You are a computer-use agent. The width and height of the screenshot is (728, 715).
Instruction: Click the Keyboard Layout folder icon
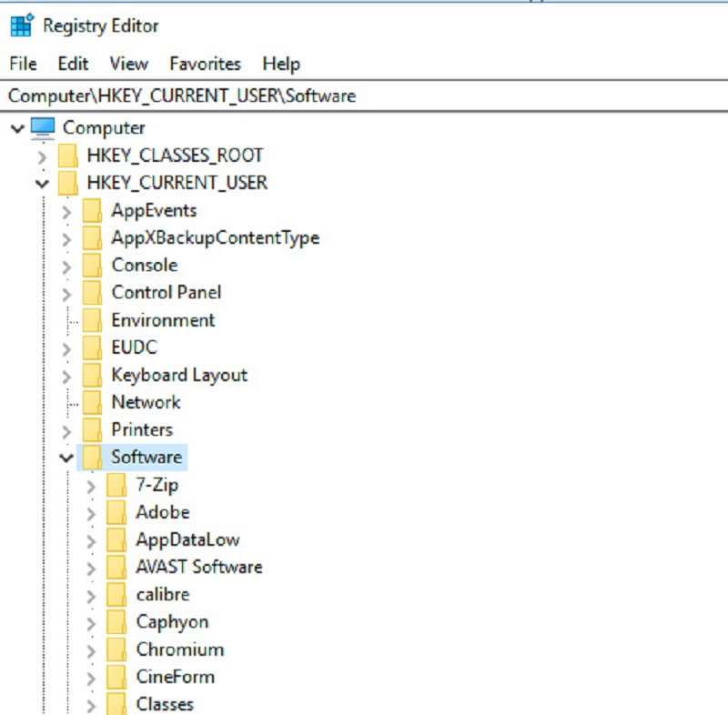[92, 375]
